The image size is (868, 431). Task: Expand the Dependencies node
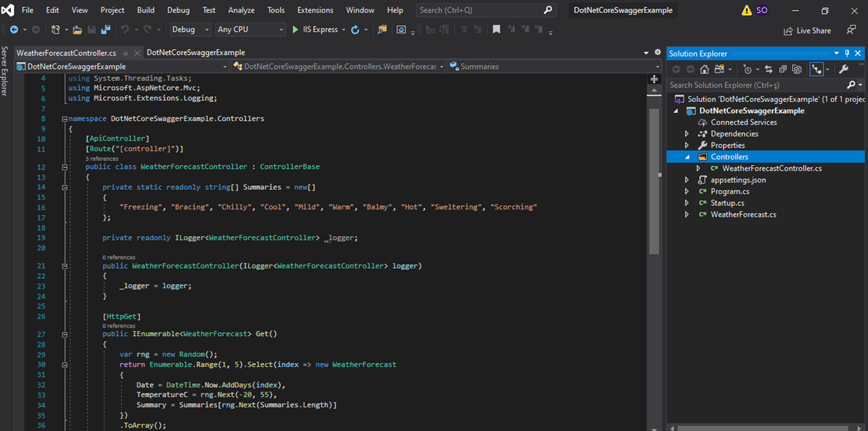click(x=687, y=134)
